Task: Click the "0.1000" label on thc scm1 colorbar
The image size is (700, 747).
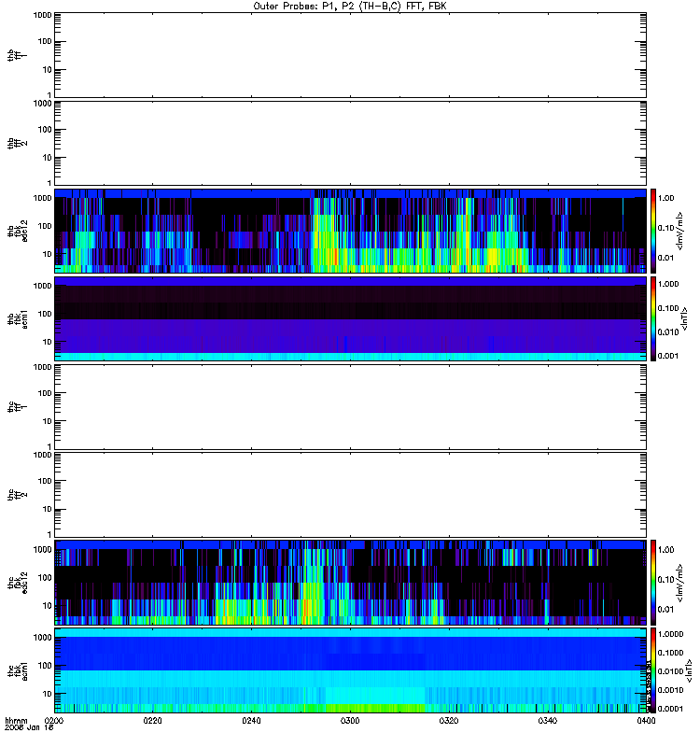Action: coord(670,653)
